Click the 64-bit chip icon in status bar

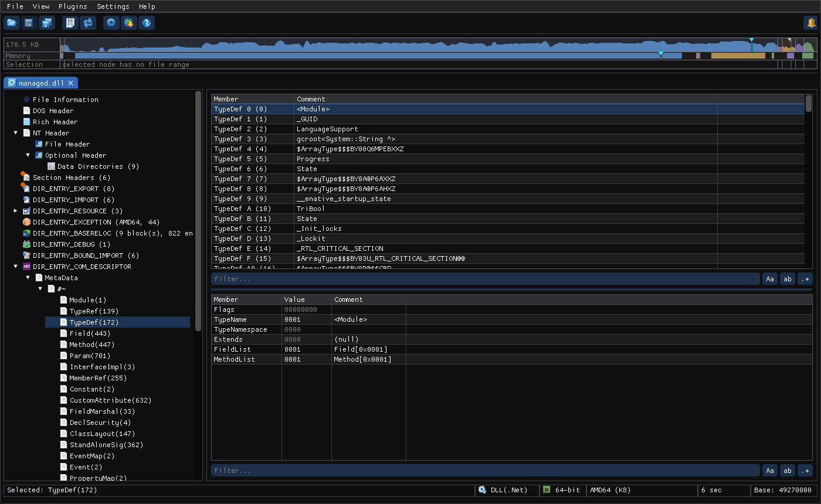[547, 490]
